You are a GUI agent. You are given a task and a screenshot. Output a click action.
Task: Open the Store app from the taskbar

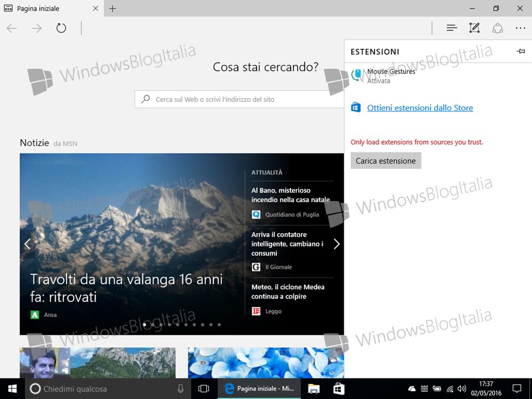point(339,389)
